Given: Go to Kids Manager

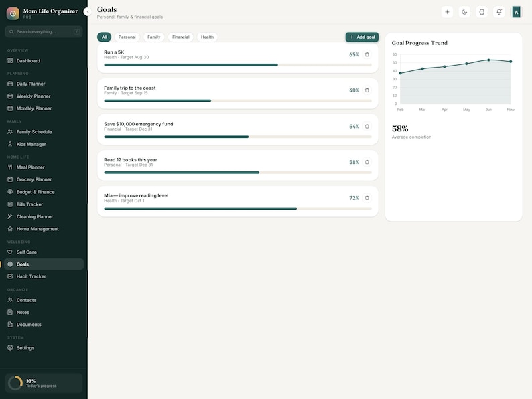Looking at the screenshot, I should tap(44, 144).
